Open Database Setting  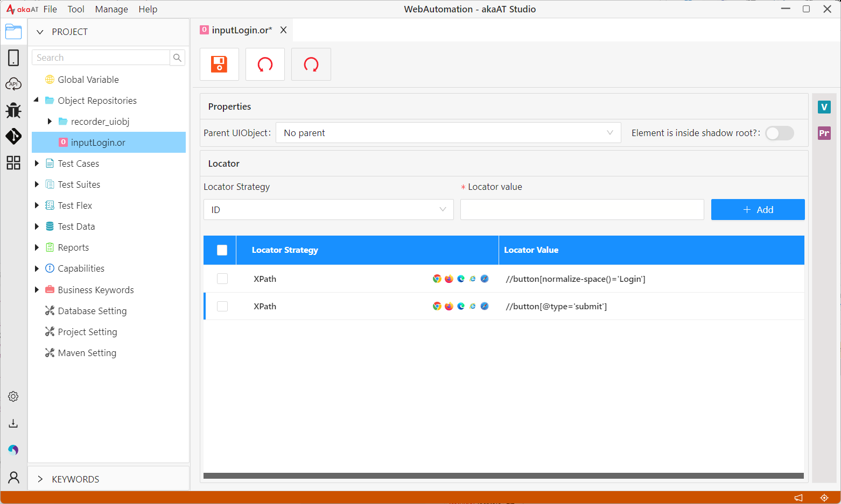tap(92, 311)
